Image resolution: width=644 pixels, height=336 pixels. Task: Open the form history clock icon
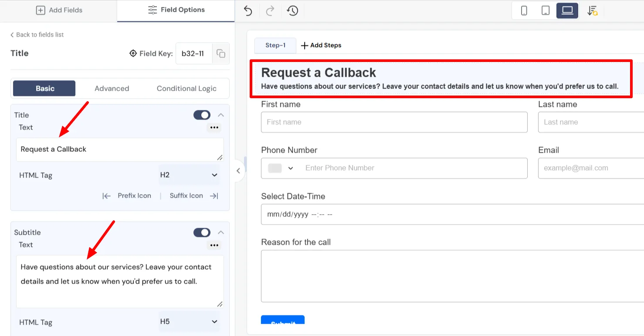(x=292, y=10)
